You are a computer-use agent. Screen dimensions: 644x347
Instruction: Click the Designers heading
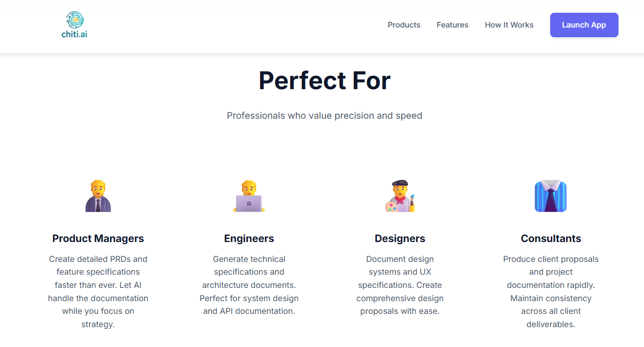(400, 238)
